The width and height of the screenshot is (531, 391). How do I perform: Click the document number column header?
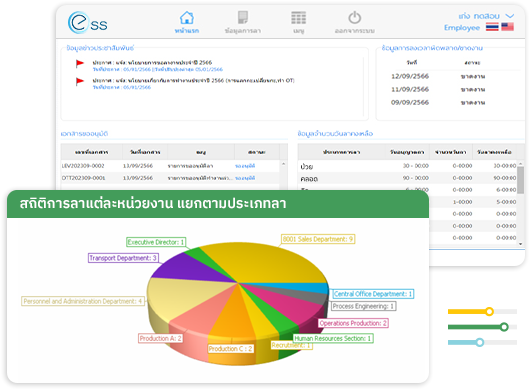(x=92, y=152)
